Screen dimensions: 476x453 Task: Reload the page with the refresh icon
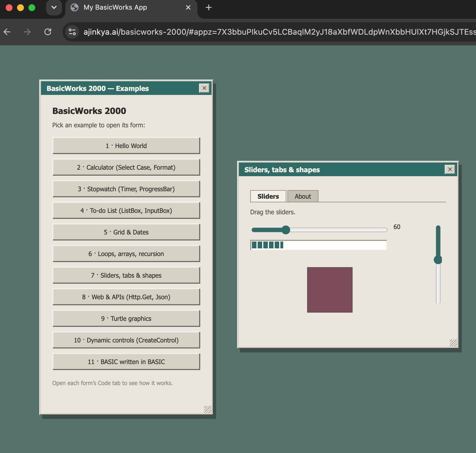(x=48, y=32)
